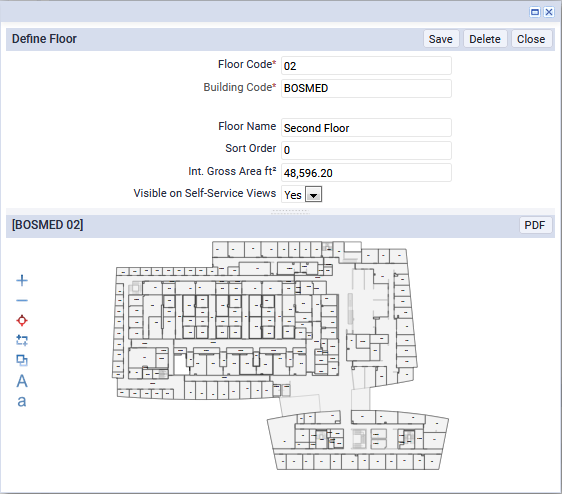Zoom out with the minus icon
The image size is (562, 494).
pyautogui.click(x=22, y=300)
